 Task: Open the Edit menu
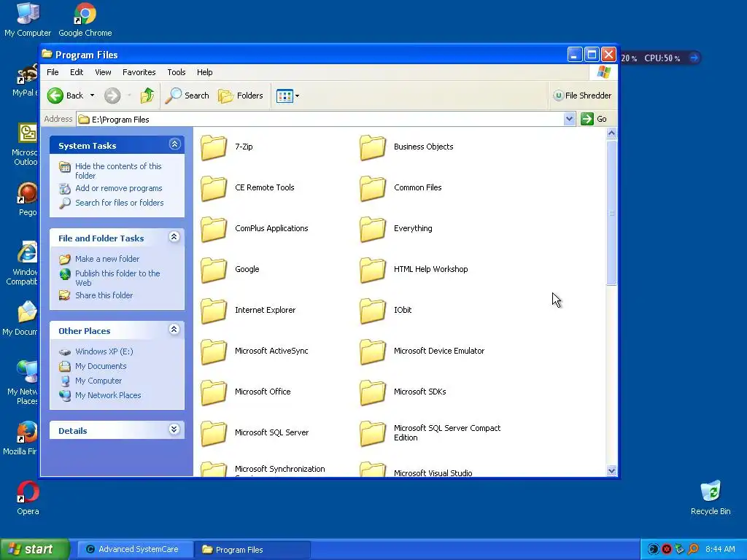coord(77,72)
